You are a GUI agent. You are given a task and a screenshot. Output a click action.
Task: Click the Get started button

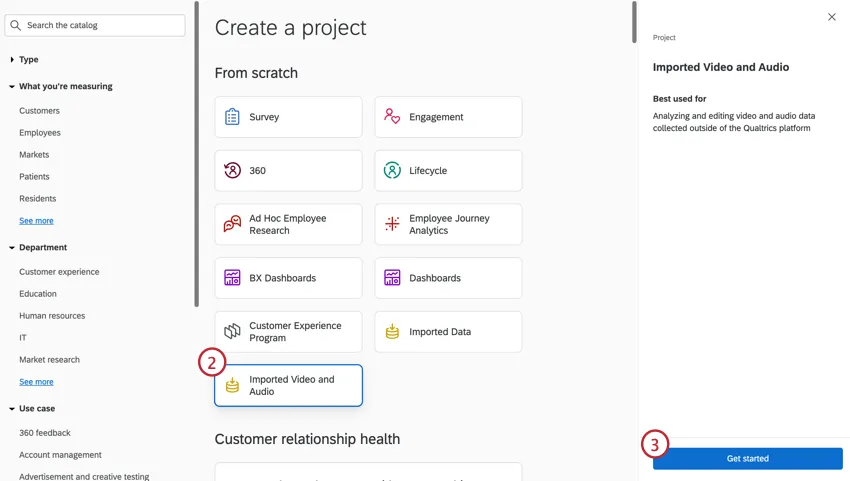pos(747,458)
